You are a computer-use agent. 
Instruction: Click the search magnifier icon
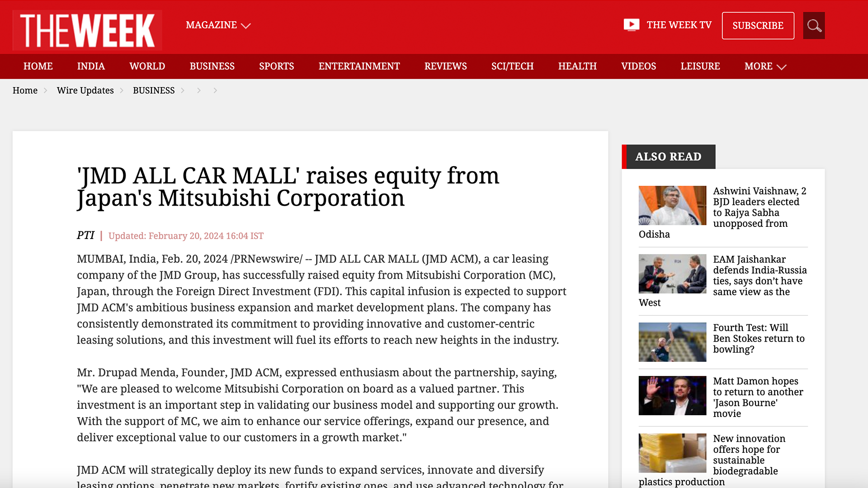(x=814, y=26)
